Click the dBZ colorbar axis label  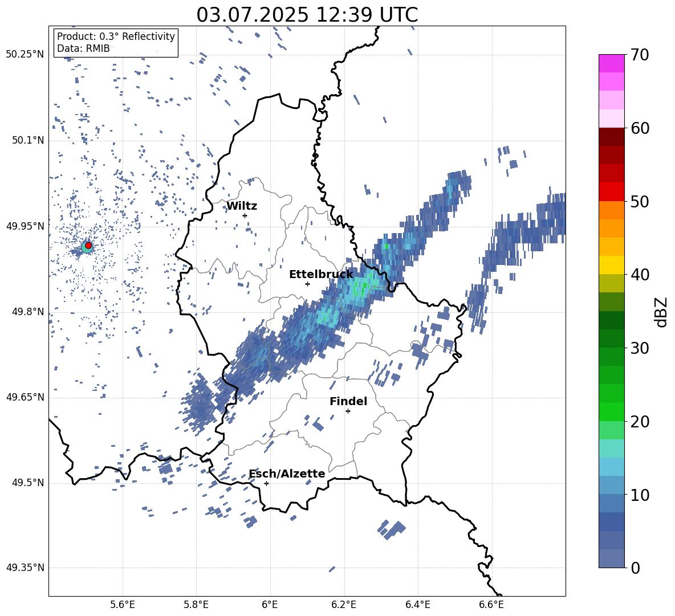(x=661, y=312)
